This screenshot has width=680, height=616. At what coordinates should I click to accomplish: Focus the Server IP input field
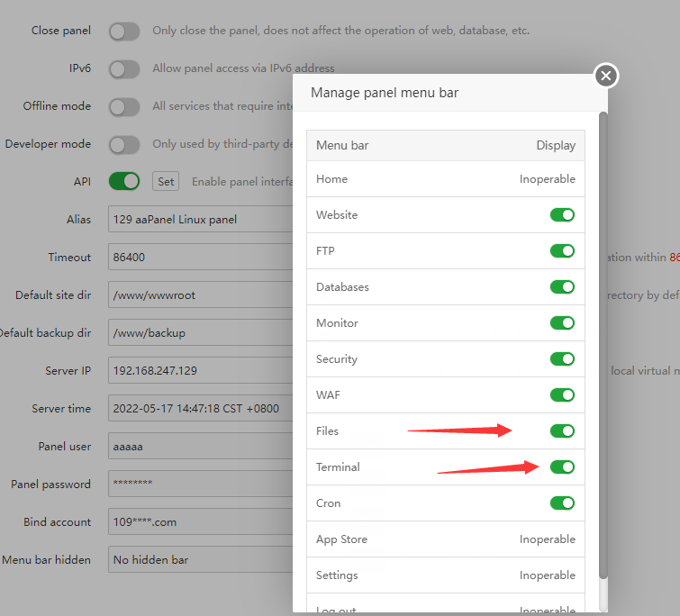click(x=200, y=371)
